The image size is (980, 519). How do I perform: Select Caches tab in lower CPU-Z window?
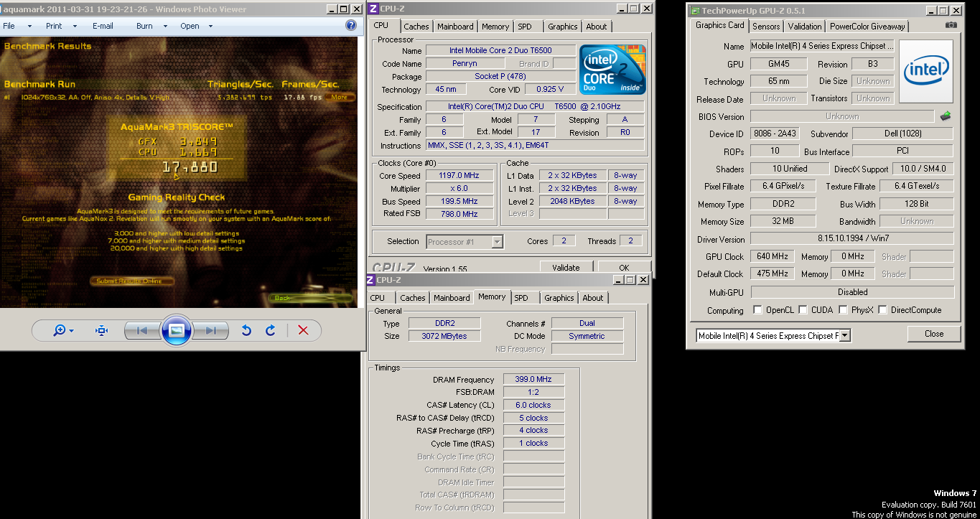412,298
